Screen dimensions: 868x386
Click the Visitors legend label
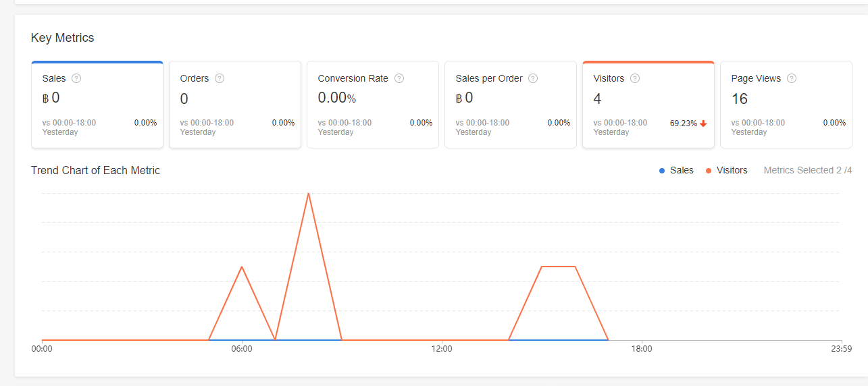[x=732, y=171]
